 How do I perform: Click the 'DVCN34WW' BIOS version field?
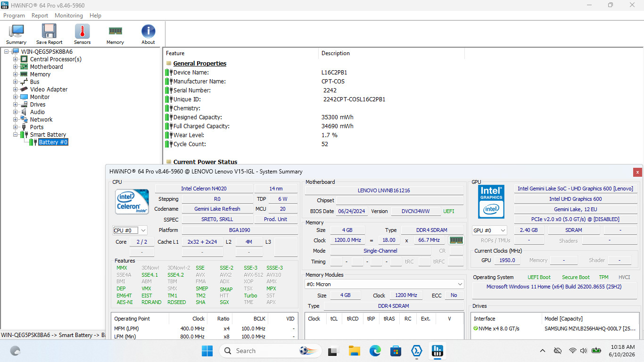(415, 211)
